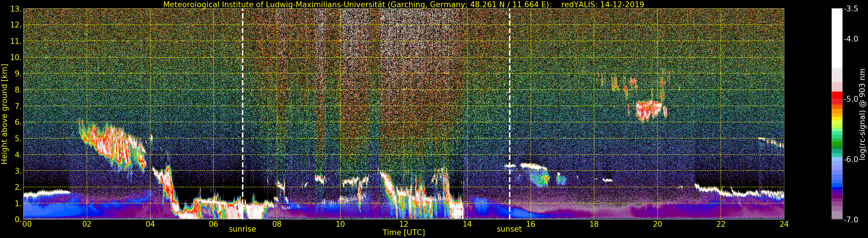868x238 pixels.
Task: Click the white top section of the colorbar
Action: tap(837, 38)
